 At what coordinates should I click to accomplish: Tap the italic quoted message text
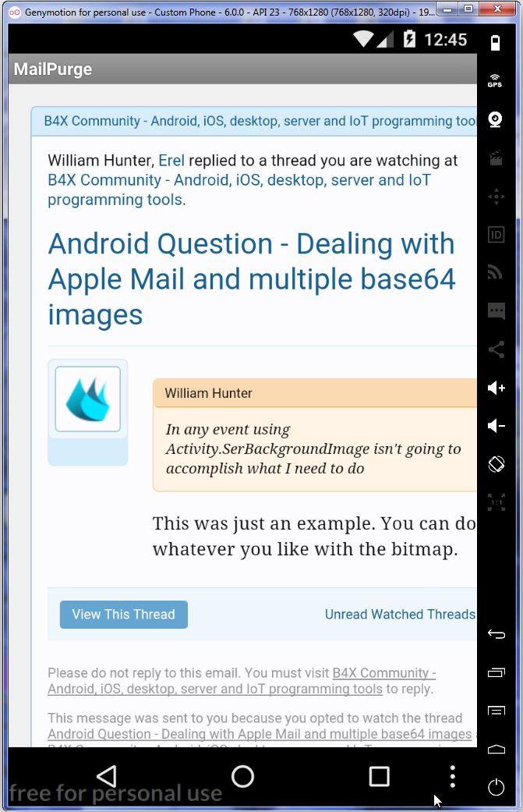click(x=313, y=449)
